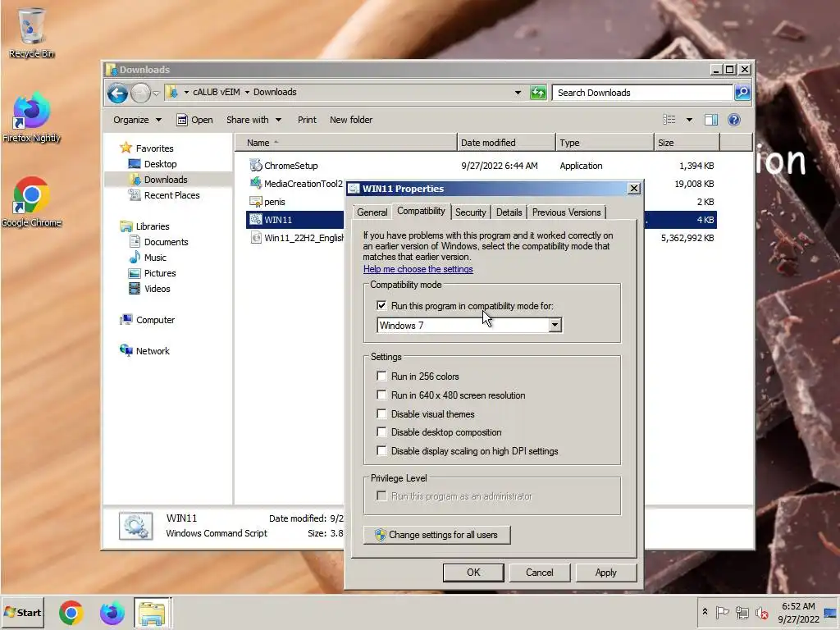Open Explorer help question mark icon
840x630 pixels.
(x=734, y=120)
